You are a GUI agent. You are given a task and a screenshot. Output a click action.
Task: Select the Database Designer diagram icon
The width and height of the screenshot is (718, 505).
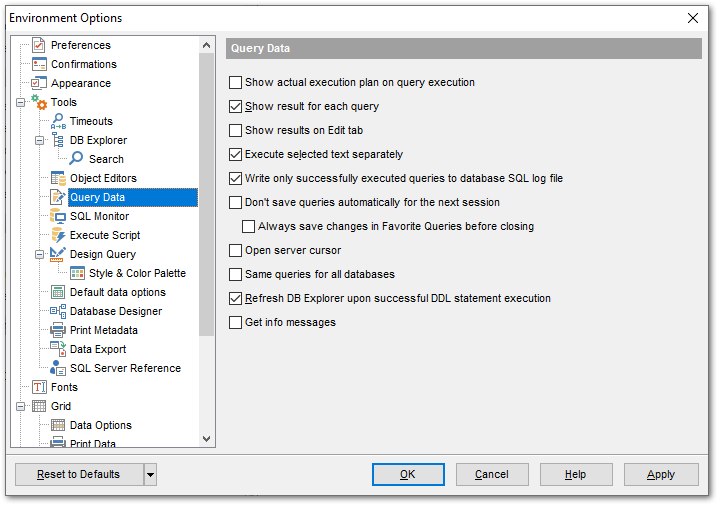[x=58, y=311]
